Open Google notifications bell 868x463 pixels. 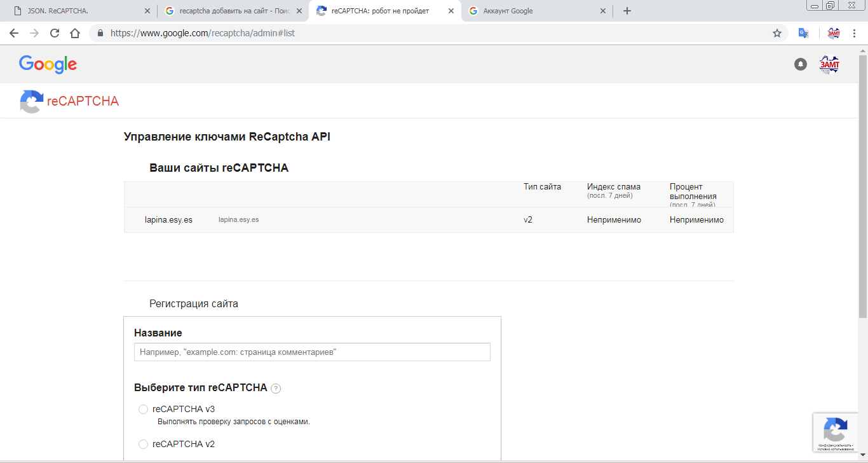[x=801, y=64]
